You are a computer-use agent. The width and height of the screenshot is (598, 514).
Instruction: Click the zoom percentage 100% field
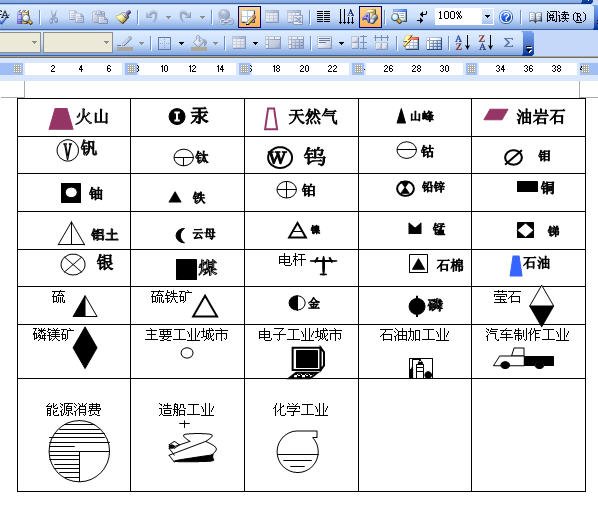coord(457,17)
